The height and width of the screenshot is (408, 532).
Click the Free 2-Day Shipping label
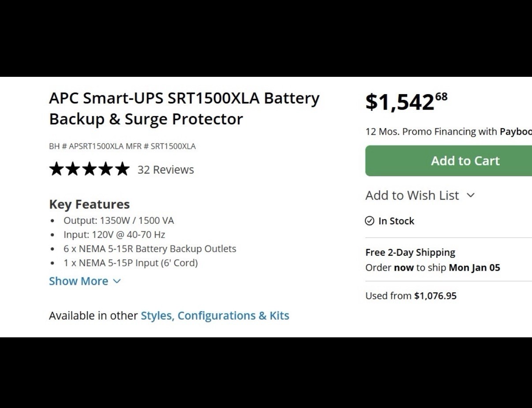coord(410,253)
